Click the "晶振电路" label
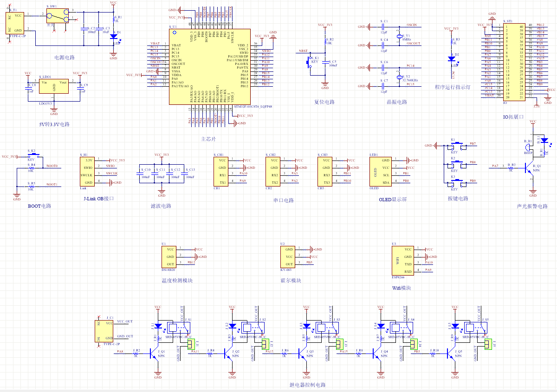The image size is (557, 392). [397, 102]
